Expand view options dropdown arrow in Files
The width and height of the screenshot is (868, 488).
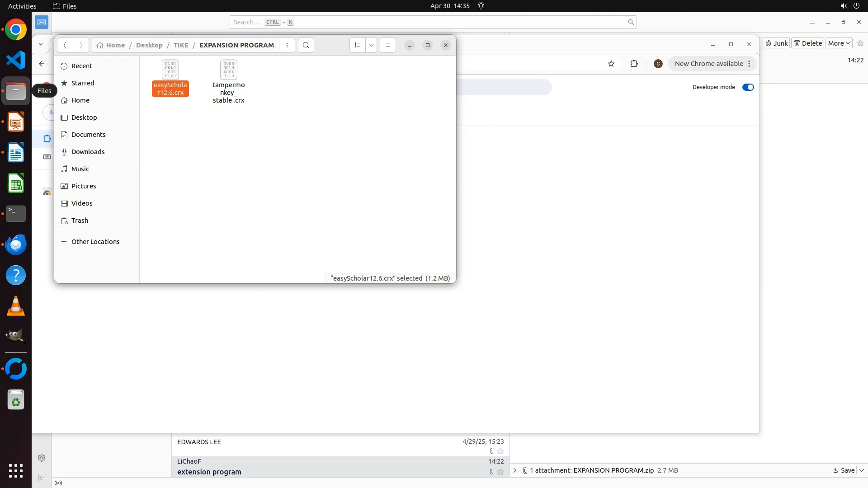click(x=371, y=45)
